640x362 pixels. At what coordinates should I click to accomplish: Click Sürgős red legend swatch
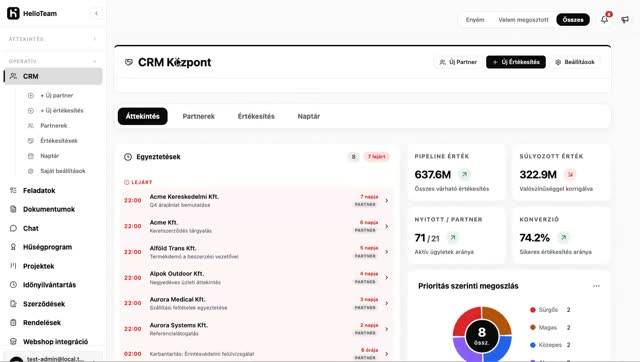pyautogui.click(x=533, y=310)
